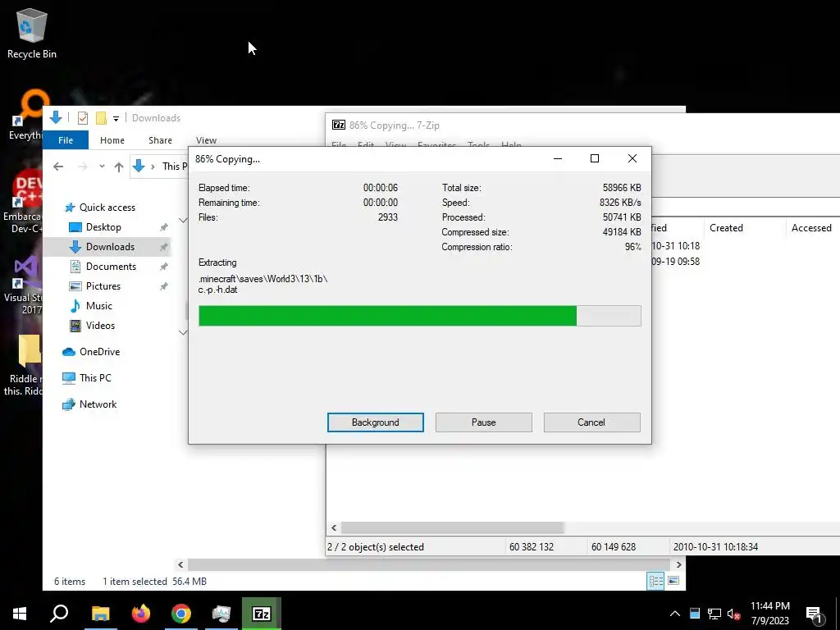Click Explorer back arrow

(58, 167)
